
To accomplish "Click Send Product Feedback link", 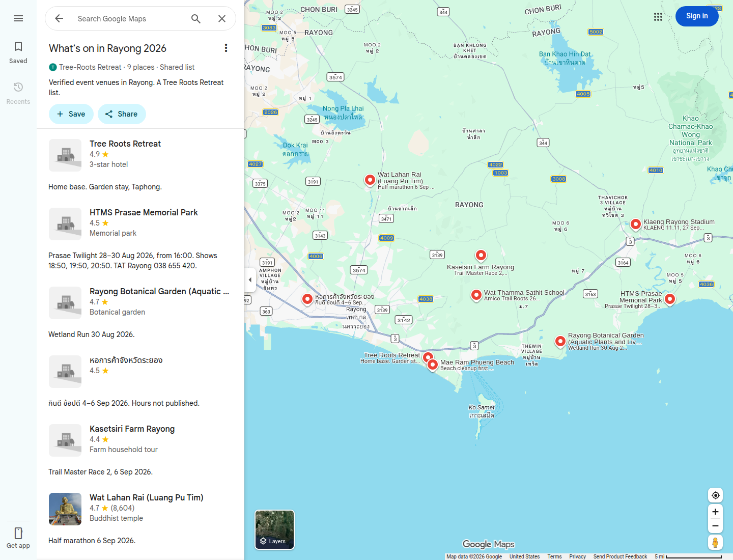I will click(x=620, y=556).
